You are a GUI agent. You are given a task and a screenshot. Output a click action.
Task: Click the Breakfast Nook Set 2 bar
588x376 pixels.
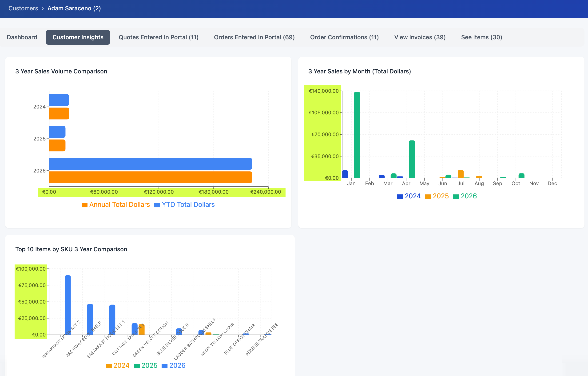[x=68, y=305]
